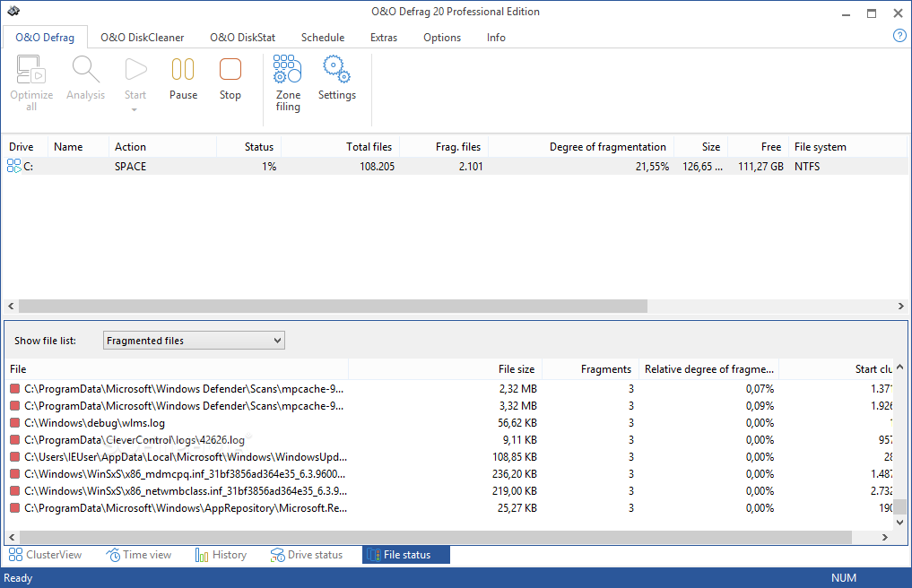Sort by Frag. files column header

tap(445, 147)
